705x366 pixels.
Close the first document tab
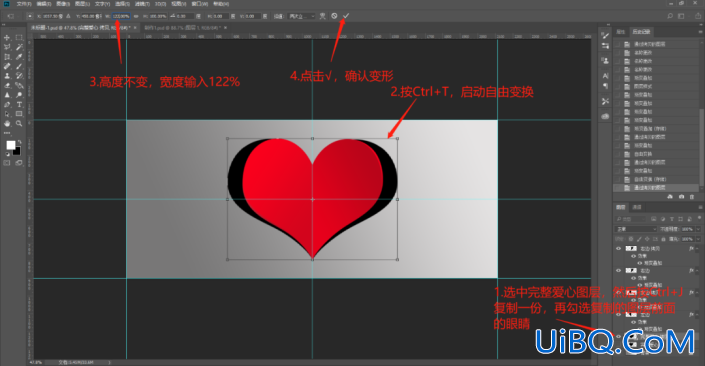point(135,27)
